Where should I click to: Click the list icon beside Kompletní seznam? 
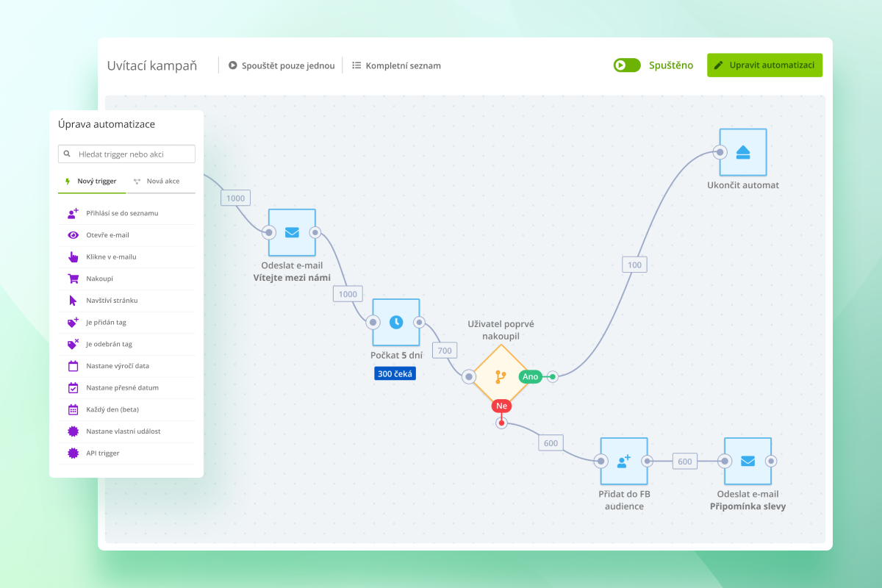tap(356, 65)
